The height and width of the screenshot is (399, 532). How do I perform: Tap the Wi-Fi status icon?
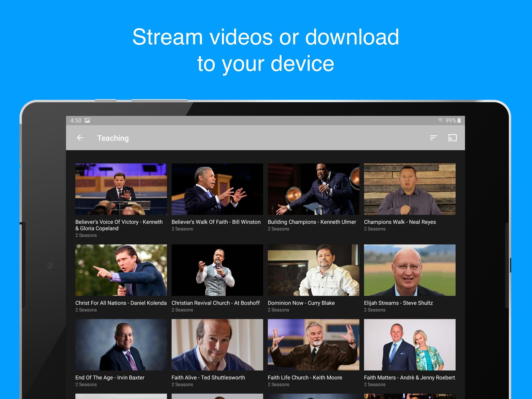point(441,120)
